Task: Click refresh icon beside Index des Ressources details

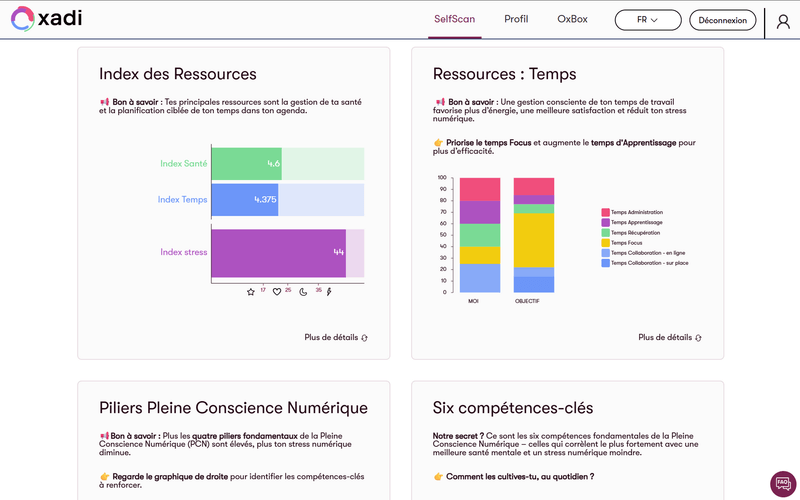Action: point(364,338)
